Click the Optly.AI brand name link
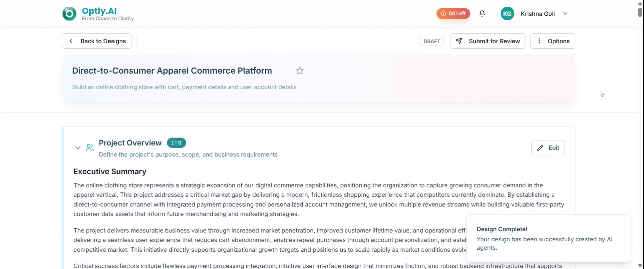 (x=99, y=11)
